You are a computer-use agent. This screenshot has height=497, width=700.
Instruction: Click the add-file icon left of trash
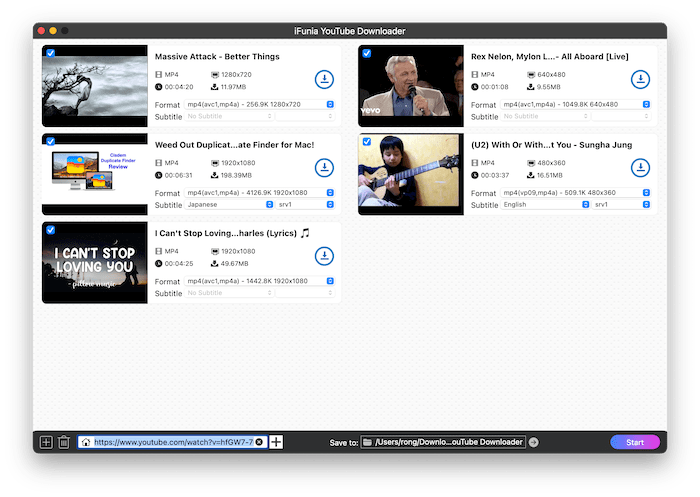pos(45,442)
